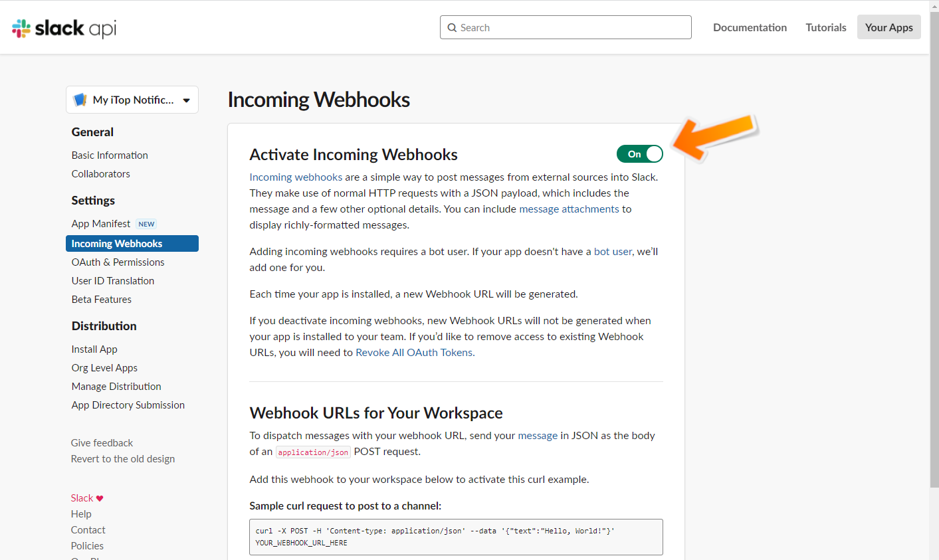Image resolution: width=939 pixels, height=560 pixels.
Task: Click the Your Apps button
Action: 888,27
